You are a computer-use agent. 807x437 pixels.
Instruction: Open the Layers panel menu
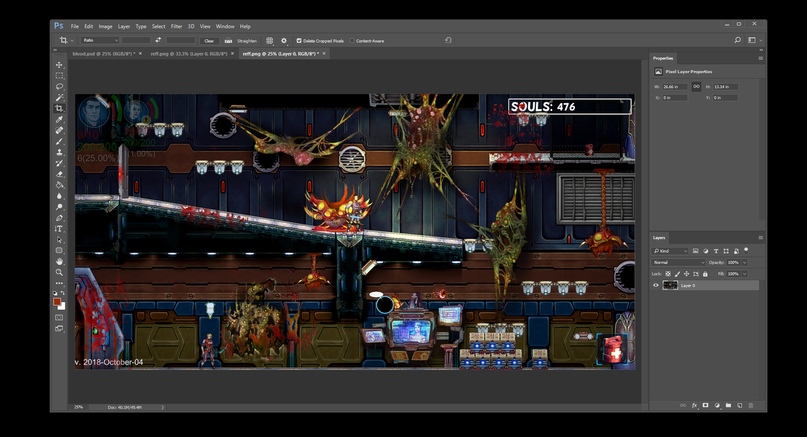[760, 238]
